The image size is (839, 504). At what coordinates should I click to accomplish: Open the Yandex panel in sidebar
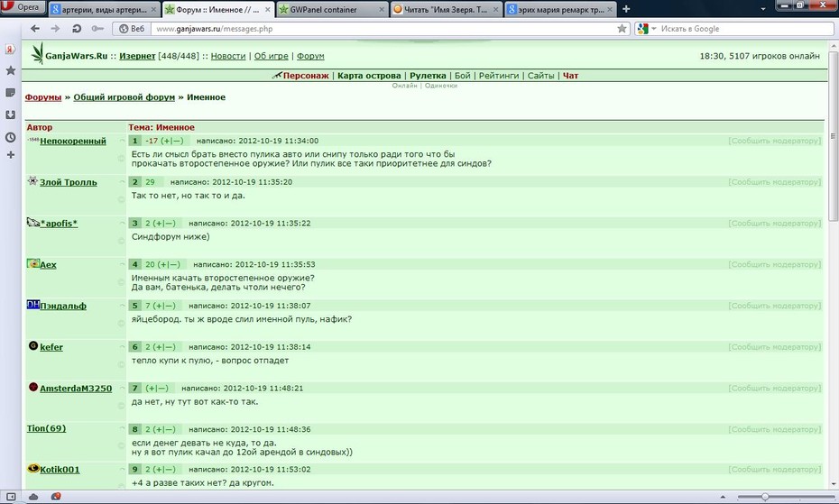[10, 50]
